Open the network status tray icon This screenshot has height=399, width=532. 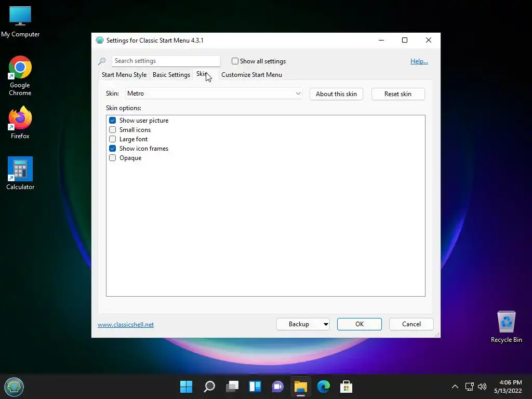[470, 387]
